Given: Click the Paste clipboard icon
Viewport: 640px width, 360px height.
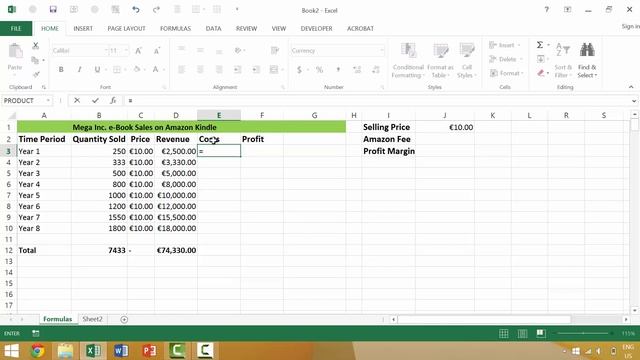Looking at the screenshot, I should pos(16,52).
